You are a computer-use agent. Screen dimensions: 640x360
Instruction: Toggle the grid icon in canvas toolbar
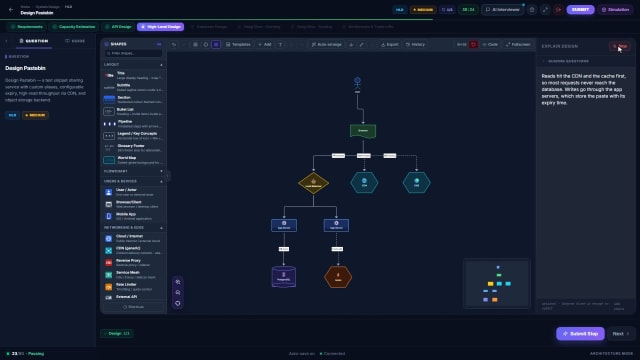(x=196, y=44)
